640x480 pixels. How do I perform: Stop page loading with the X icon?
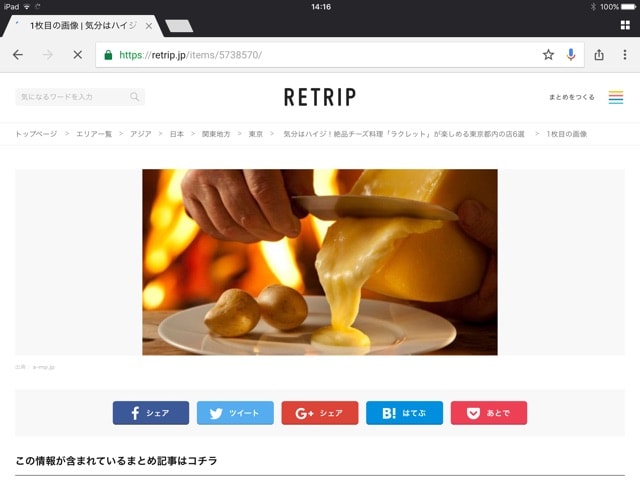pyautogui.click(x=78, y=55)
